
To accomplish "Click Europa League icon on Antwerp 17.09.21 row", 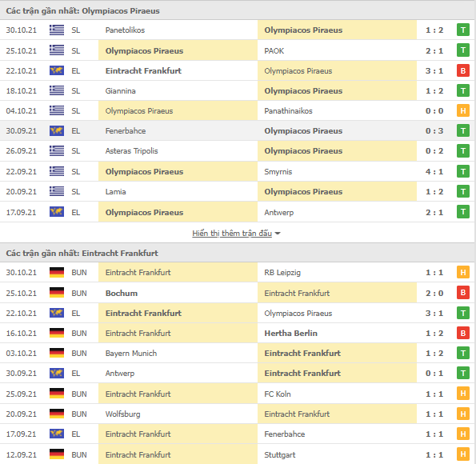I will pyautogui.click(x=57, y=212).
